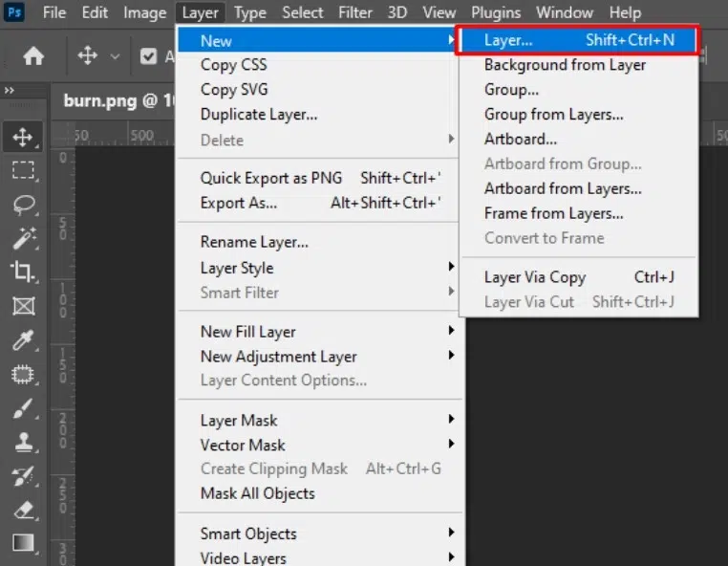
Task: Expand the toolbar using the double-arrow
Action: pos(10,90)
